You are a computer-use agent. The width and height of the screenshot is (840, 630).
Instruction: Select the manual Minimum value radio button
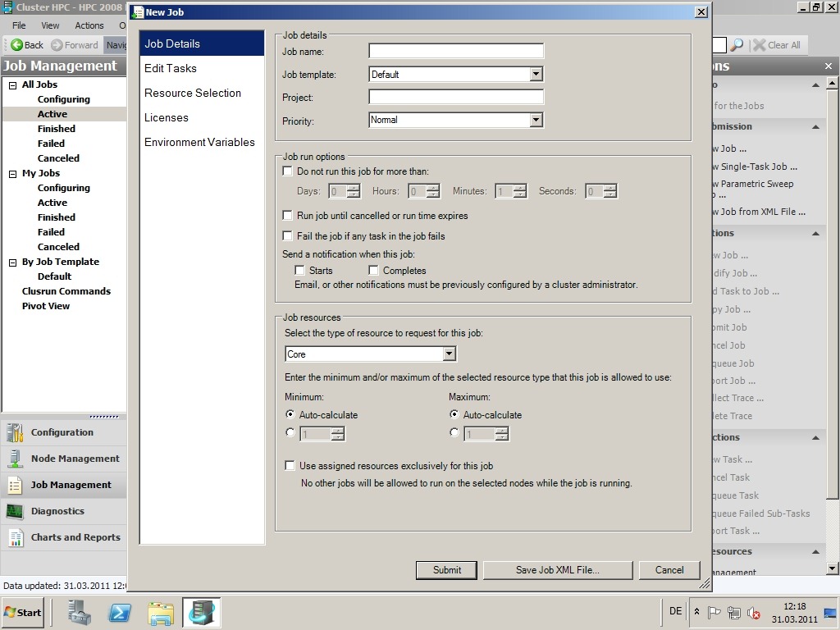click(290, 432)
